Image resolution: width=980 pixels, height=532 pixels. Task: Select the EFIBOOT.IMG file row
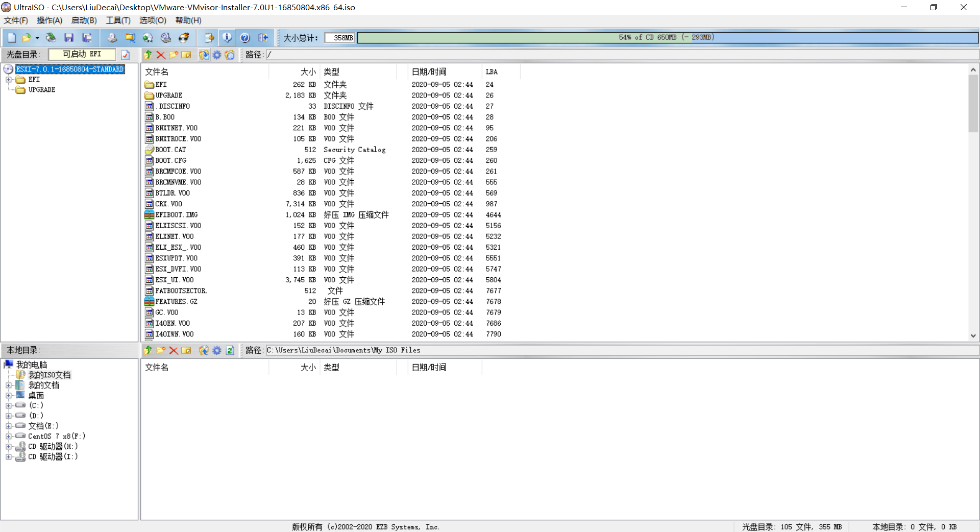323,215
